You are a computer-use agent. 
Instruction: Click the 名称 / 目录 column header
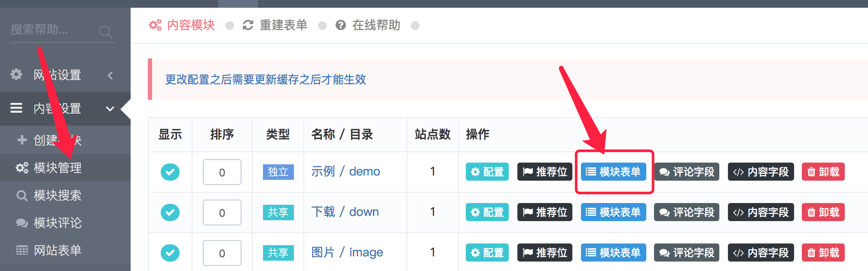point(342,134)
